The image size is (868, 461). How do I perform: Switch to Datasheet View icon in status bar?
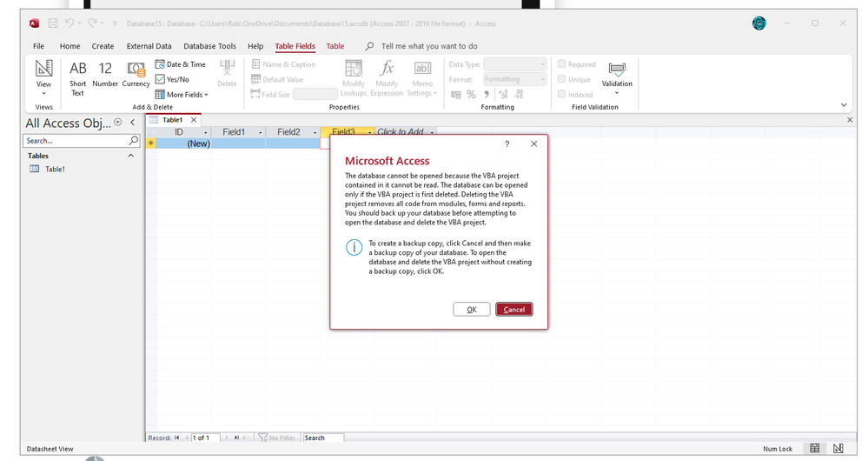point(815,448)
